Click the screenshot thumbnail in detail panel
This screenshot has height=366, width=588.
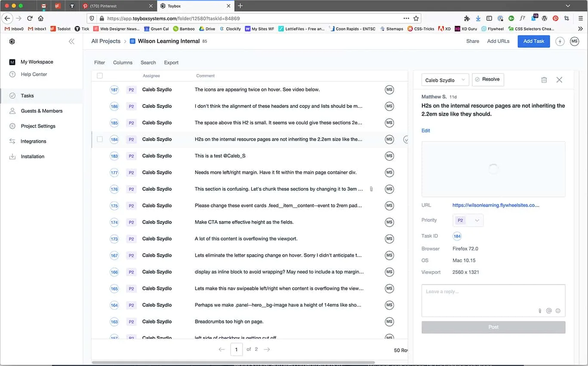coord(493,169)
